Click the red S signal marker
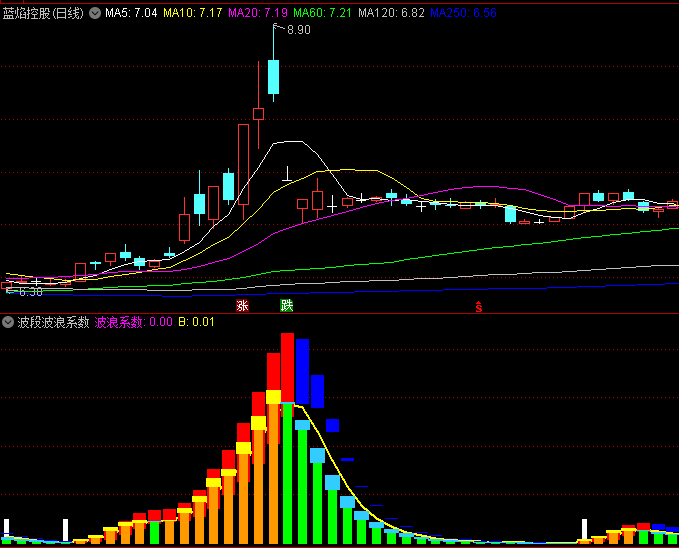Viewport: 679px width, 548px height. (478, 306)
